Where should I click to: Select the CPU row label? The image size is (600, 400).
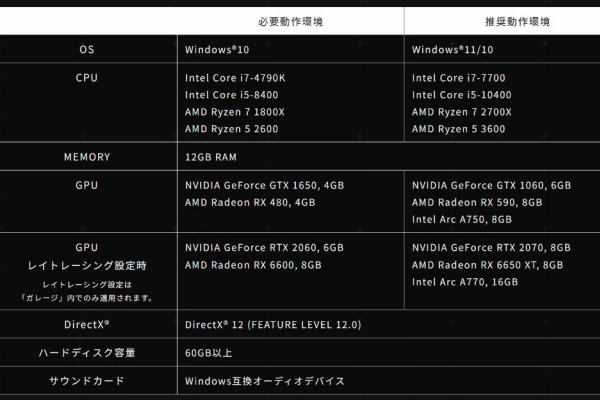click(x=87, y=78)
